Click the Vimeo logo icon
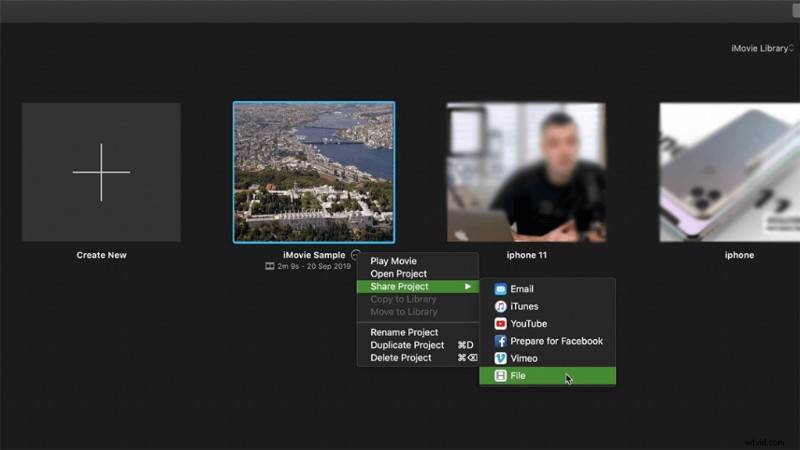The height and width of the screenshot is (450, 800). pos(500,358)
